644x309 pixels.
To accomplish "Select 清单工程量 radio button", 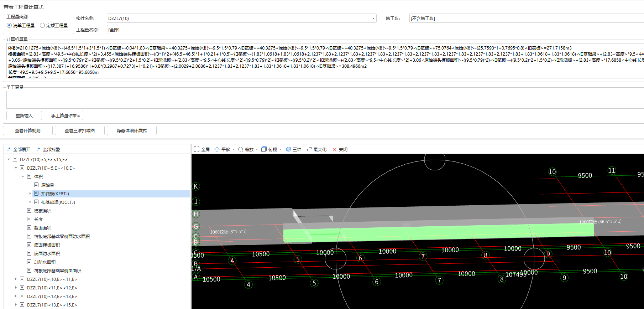I will coord(9,25).
